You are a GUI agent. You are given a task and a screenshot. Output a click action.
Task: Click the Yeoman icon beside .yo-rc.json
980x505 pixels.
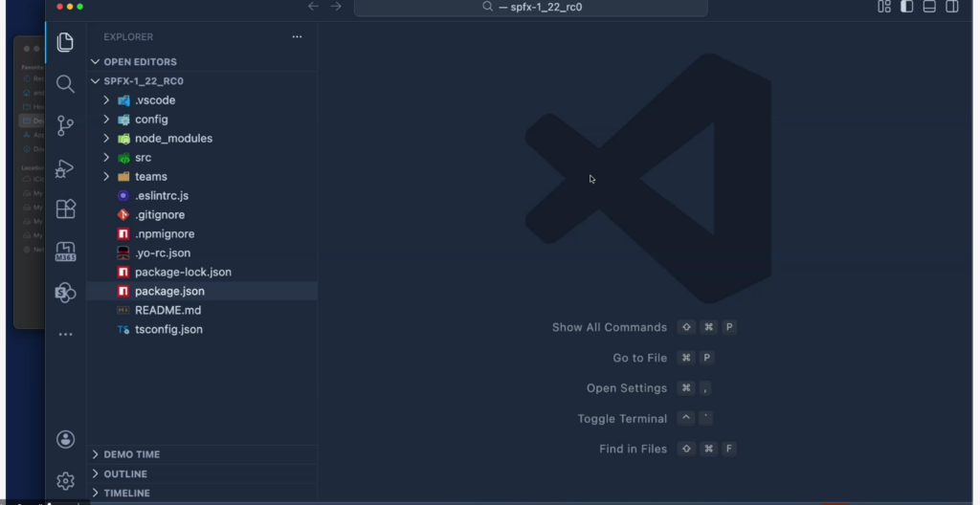(x=123, y=252)
